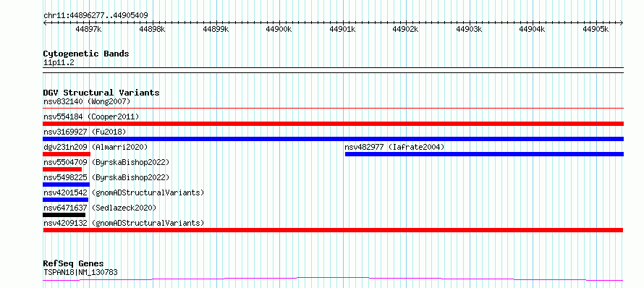This screenshot has height=288, width=644.
Task: Open nsv4201542 (gnomADStructuralVariants) label
Action: (124, 192)
